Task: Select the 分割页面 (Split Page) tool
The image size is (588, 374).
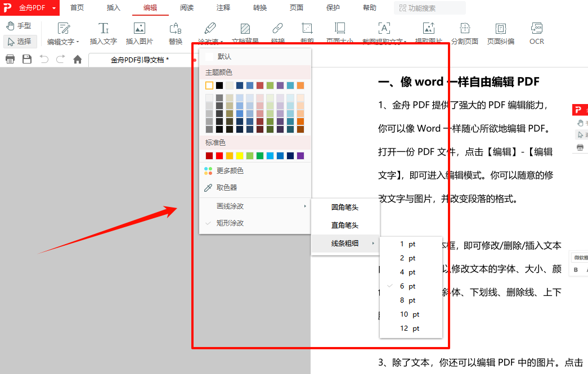Action: point(464,34)
